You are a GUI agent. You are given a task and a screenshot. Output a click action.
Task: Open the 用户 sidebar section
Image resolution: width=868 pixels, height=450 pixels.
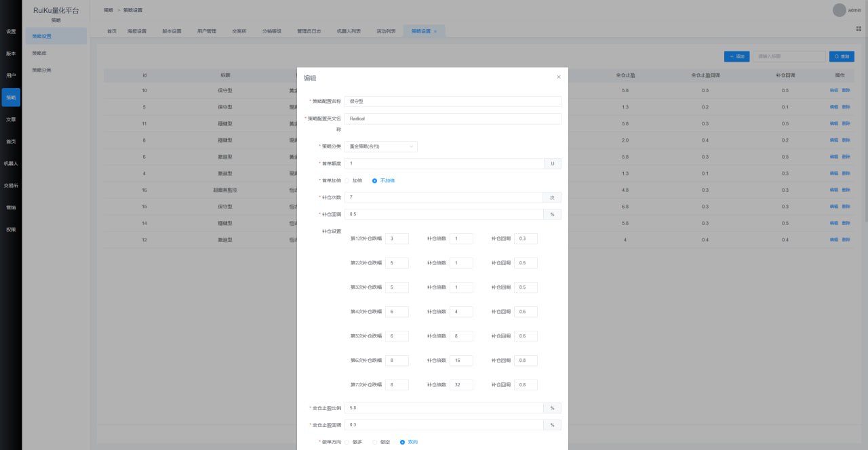pos(9,75)
